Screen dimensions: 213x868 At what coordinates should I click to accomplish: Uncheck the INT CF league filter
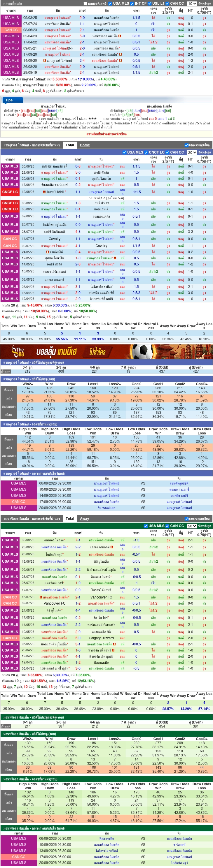pyautogui.click(x=132, y=4)
